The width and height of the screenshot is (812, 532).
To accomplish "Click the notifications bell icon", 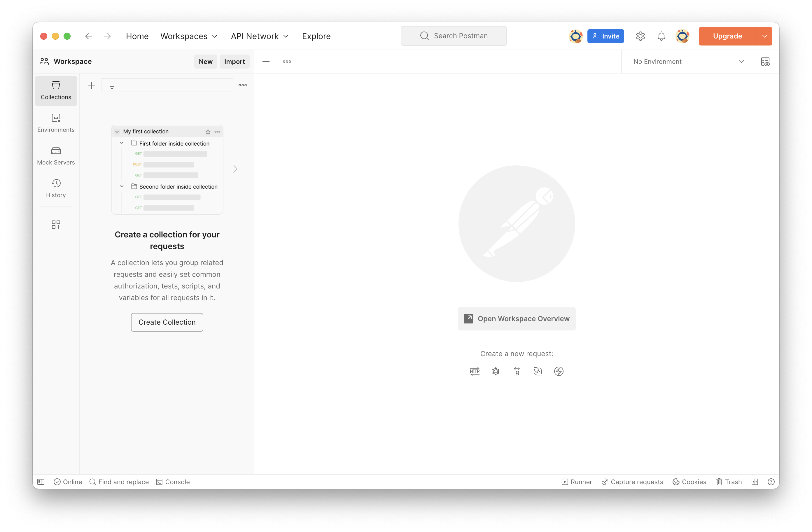I will pos(661,36).
